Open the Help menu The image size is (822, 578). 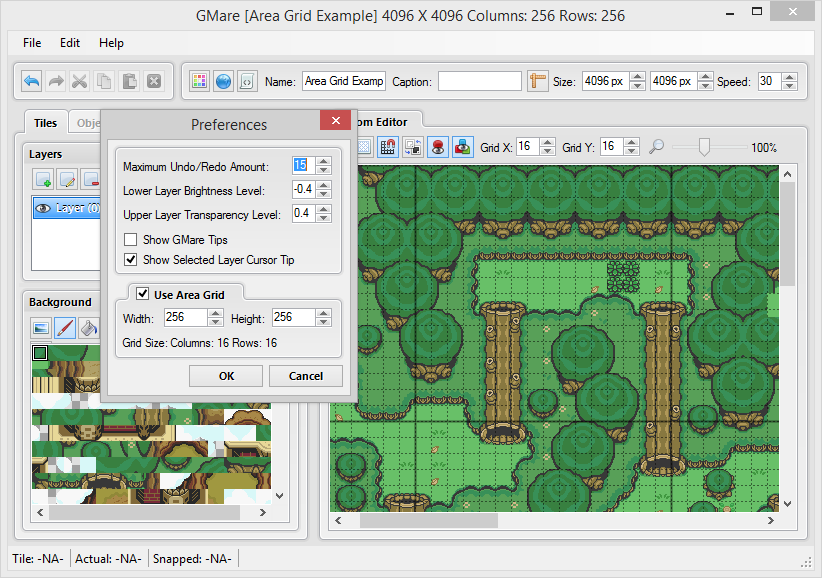click(111, 43)
